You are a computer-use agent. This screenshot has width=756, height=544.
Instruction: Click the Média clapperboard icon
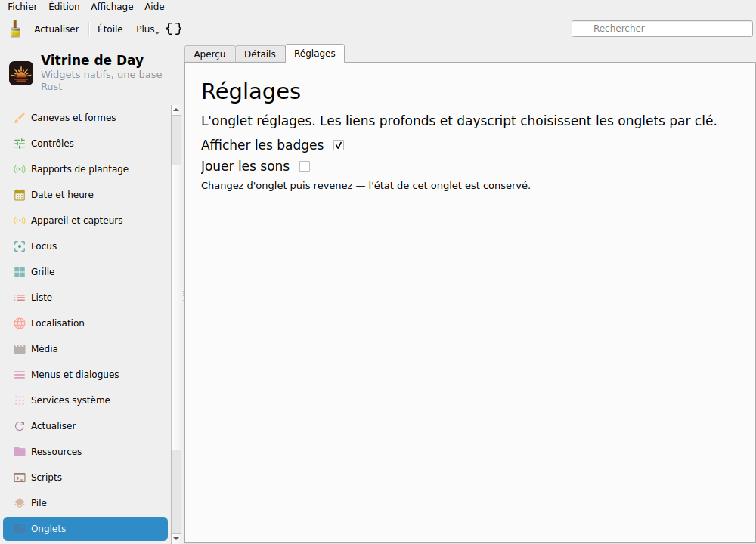point(20,349)
